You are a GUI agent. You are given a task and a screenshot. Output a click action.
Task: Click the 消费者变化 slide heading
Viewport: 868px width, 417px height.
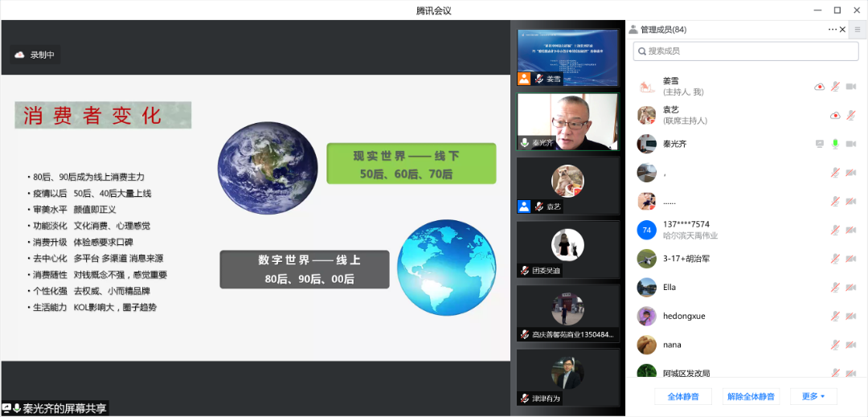tap(103, 115)
